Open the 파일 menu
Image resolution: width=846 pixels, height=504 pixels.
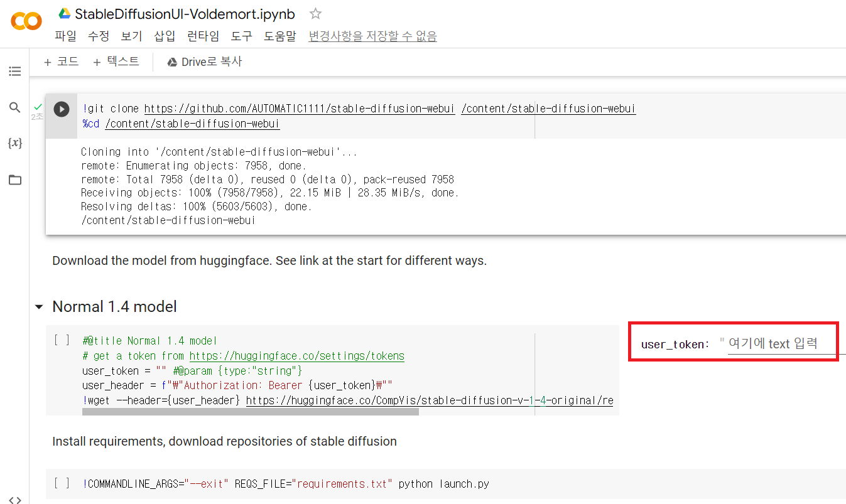tap(65, 36)
